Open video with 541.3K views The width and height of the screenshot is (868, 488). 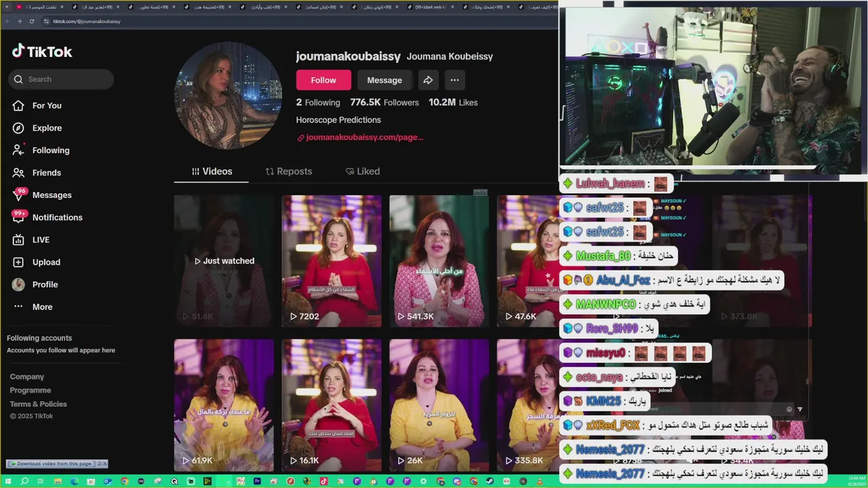coord(439,261)
